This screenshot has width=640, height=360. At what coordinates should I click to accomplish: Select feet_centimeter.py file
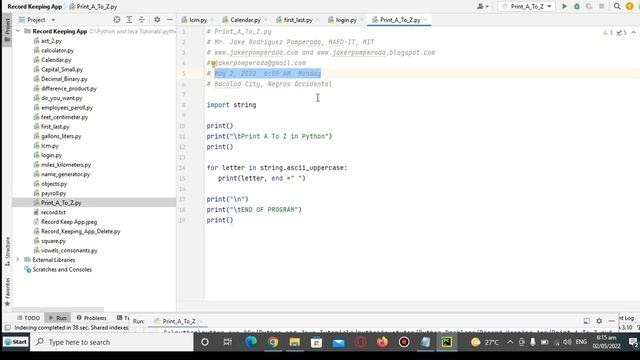[64, 117]
